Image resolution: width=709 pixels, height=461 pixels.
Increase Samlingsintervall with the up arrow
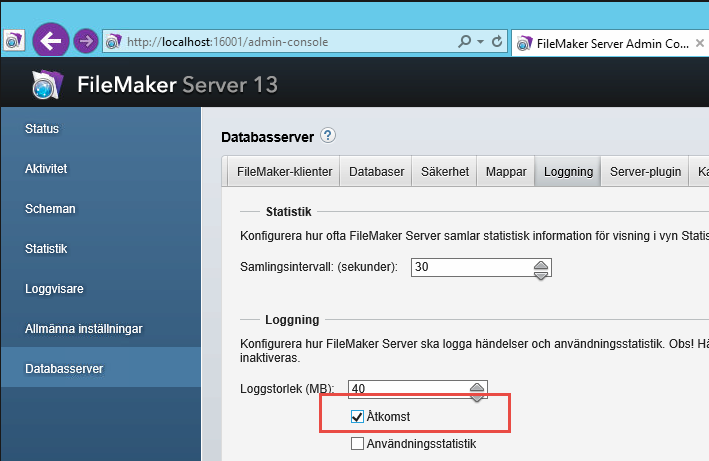pos(541,264)
